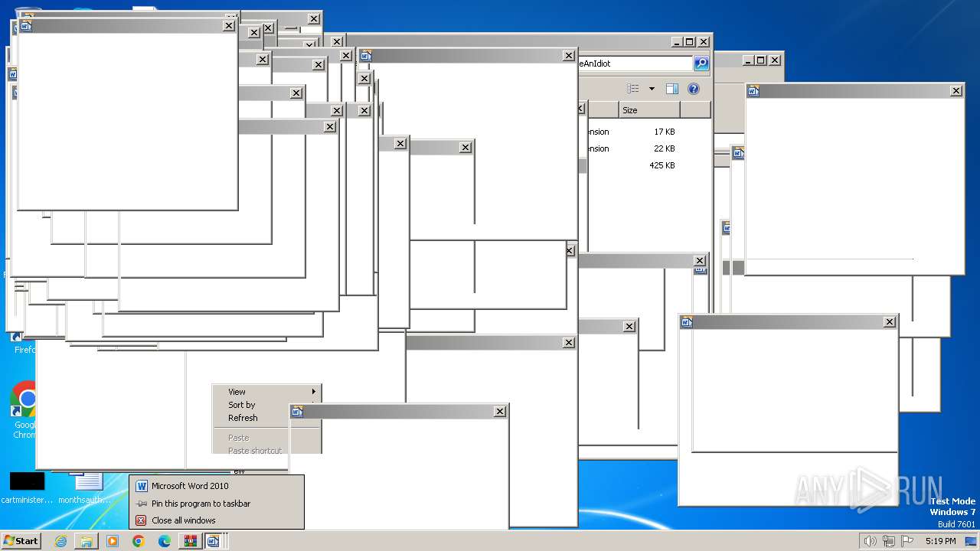Choose Pin this program to taskbar
This screenshot has width=980, height=551.
click(x=217, y=504)
